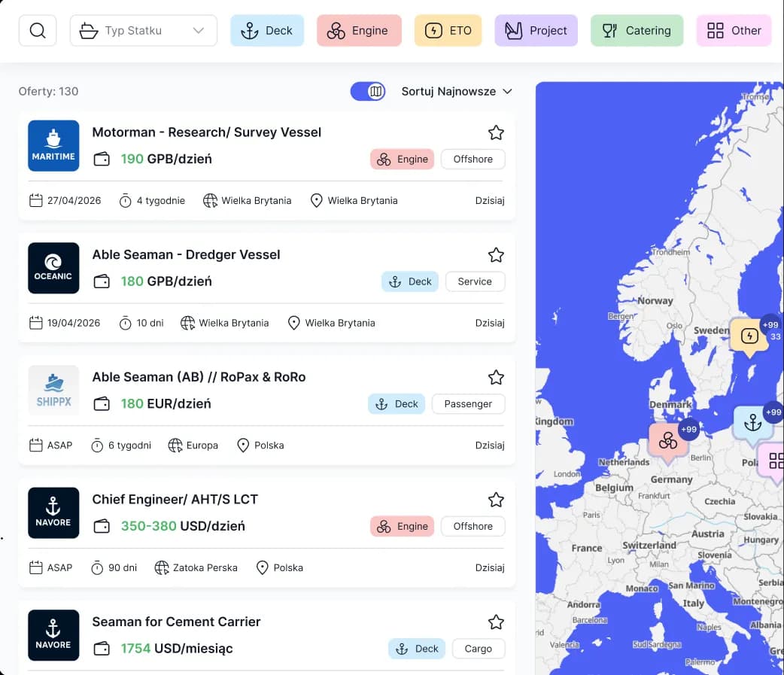784x675 pixels.
Task: Click Navore logo on Cement Carrier offer
Action: click(x=53, y=636)
